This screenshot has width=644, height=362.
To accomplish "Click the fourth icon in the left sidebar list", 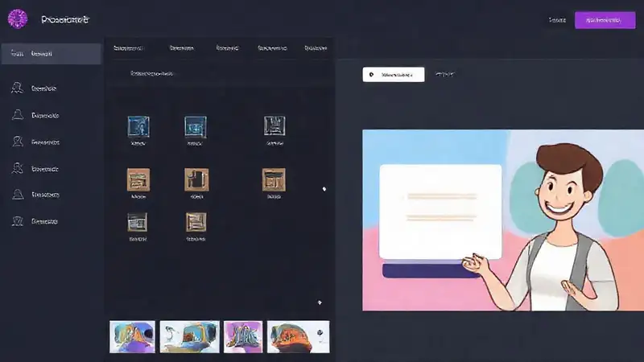I will coord(17,168).
